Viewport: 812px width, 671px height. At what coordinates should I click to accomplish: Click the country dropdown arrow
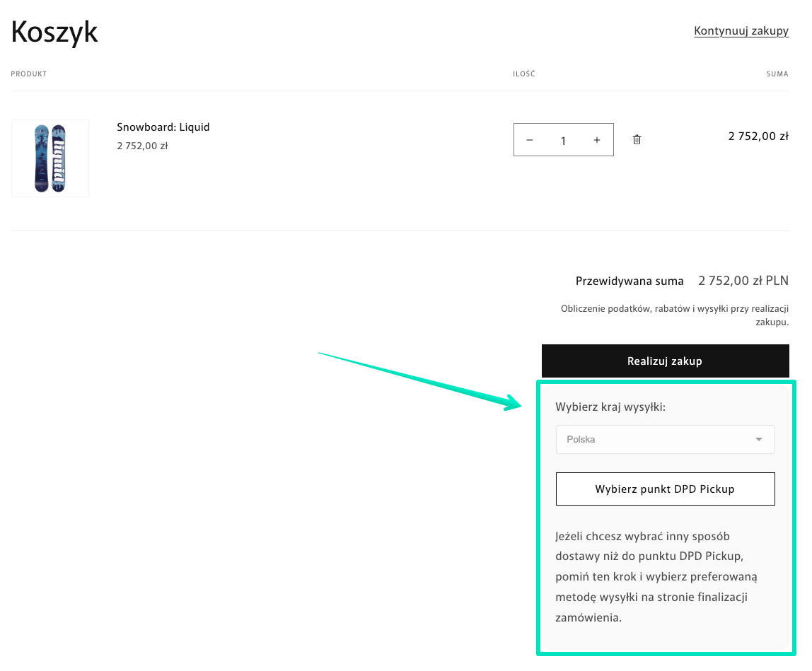pos(759,440)
